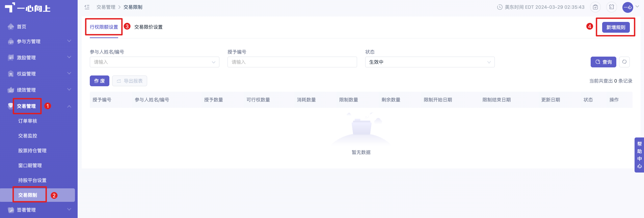Click the 查询 search button
The width and height of the screenshot is (644, 218).
tap(603, 62)
